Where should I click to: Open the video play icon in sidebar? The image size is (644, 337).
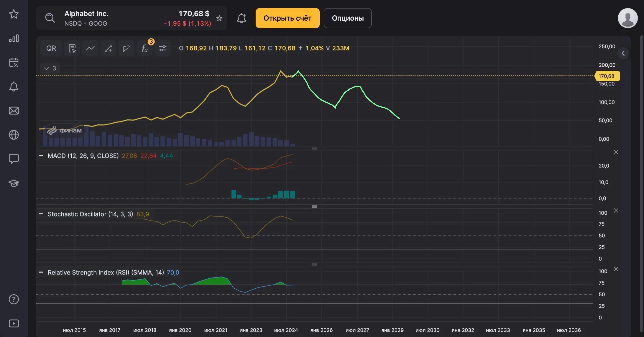tap(14, 323)
